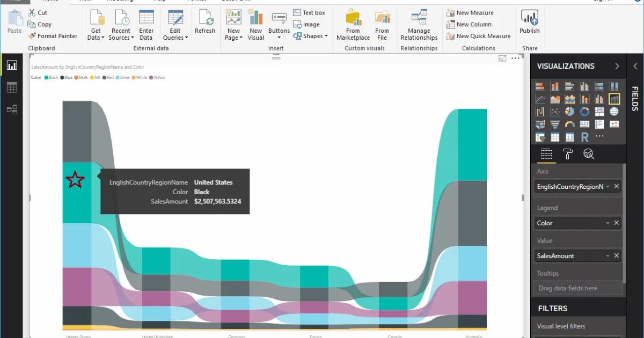Image resolution: width=644 pixels, height=338 pixels.
Task: Open dropdown arrow for EnglishCountryRegionName axis field
Action: tap(608, 187)
